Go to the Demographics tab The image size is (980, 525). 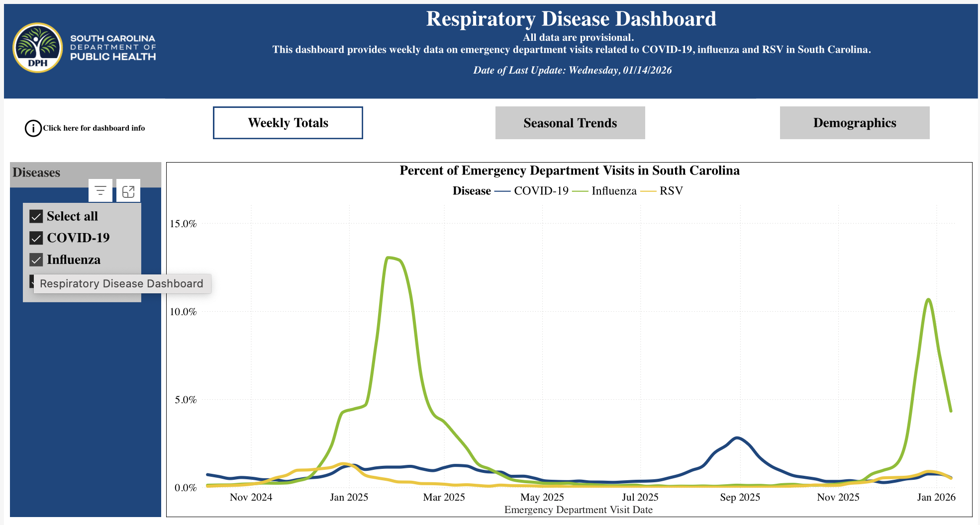point(855,123)
